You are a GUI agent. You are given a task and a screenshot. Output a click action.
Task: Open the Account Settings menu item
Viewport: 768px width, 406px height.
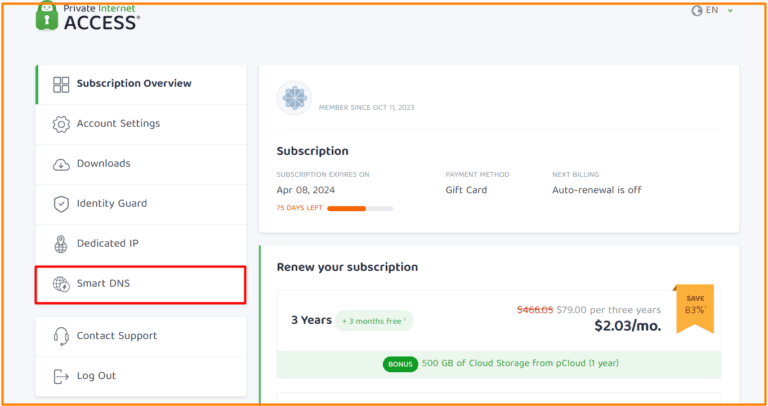(x=118, y=124)
